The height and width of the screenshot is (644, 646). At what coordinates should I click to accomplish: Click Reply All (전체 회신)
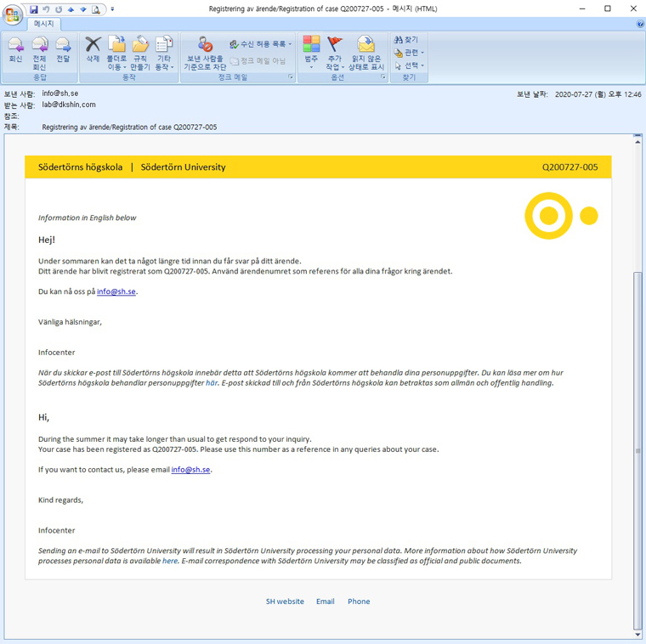[x=40, y=53]
